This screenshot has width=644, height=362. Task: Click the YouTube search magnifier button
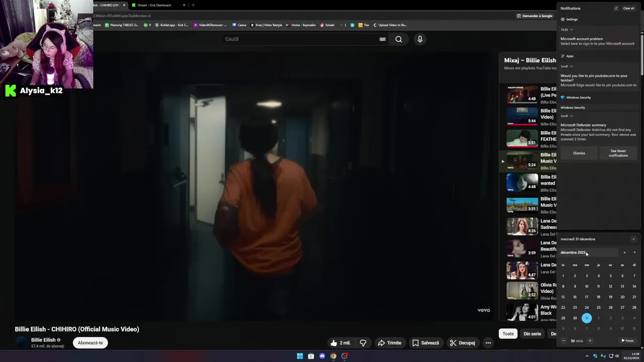[398, 39]
